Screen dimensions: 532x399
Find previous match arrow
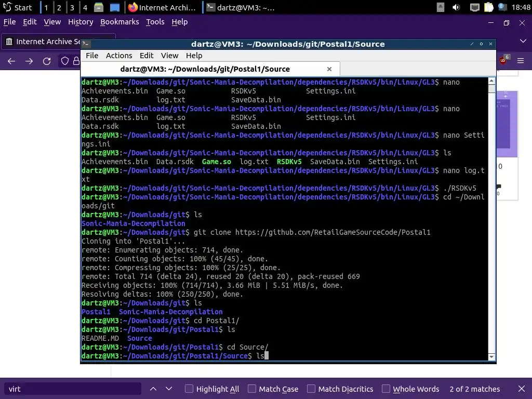[x=153, y=389]
